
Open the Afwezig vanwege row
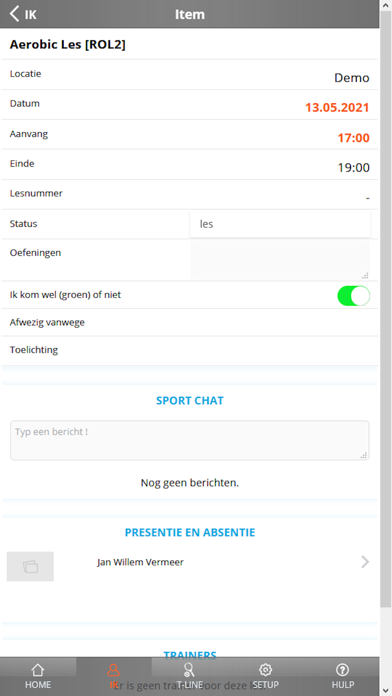pos(190,322)
